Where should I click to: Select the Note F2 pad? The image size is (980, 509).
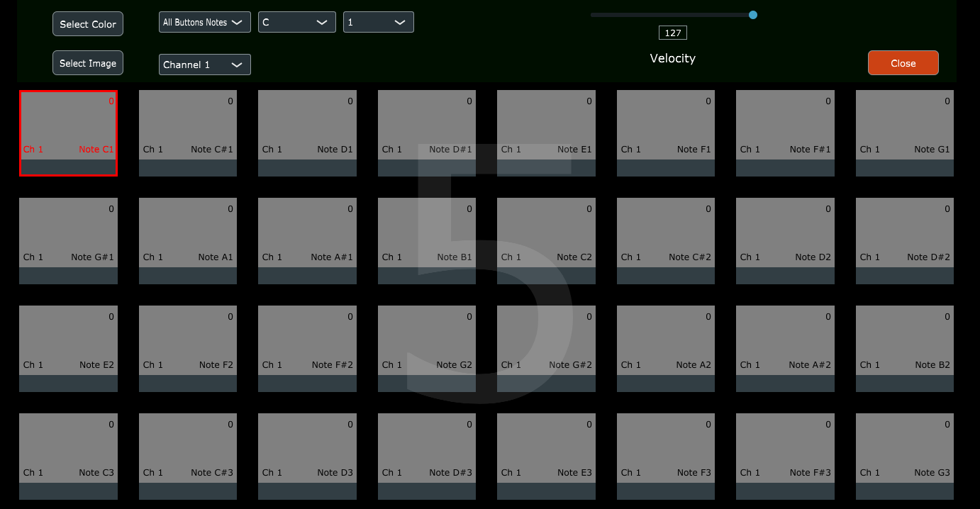point(188,349)
